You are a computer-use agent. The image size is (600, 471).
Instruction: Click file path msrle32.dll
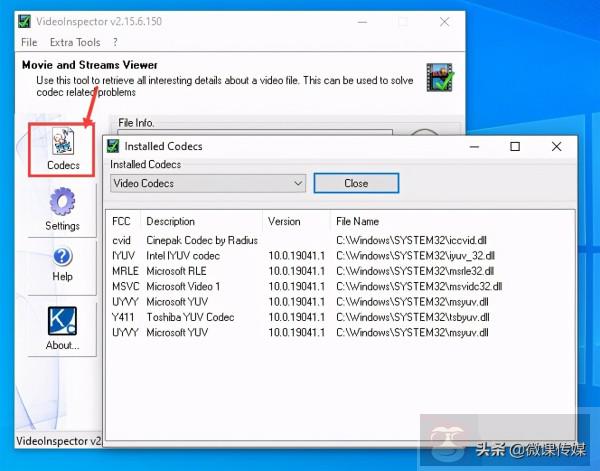(x=415, y=271)
